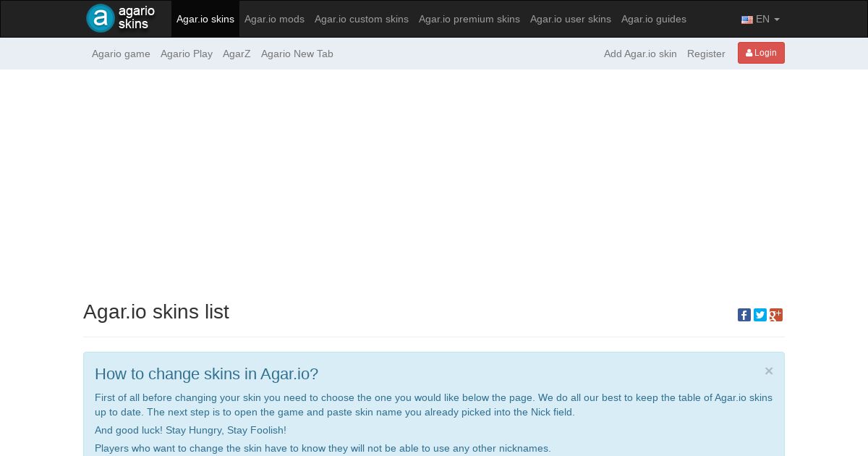Dismiss the how-to info alert box

pyautogui.click(x=769, y=371)
